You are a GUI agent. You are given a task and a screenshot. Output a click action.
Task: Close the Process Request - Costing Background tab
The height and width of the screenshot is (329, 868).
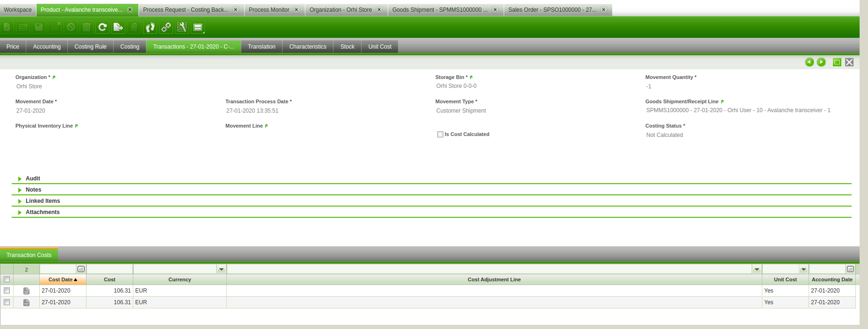236,10
